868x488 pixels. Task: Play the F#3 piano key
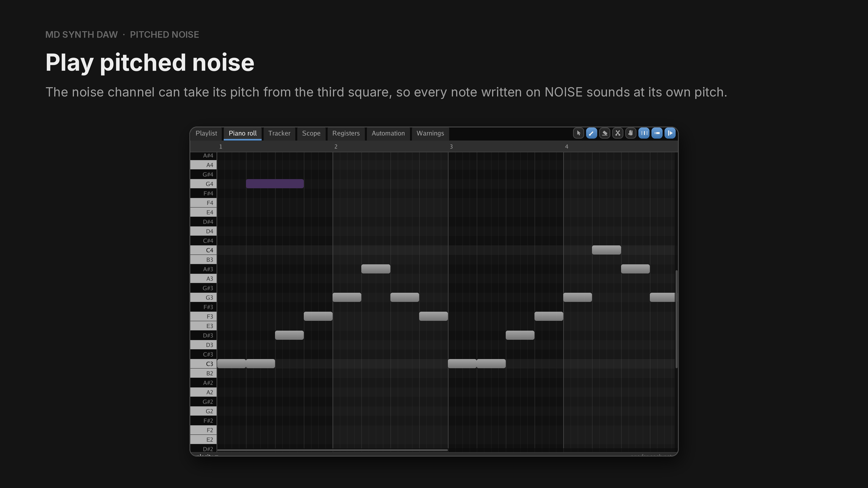(x=203, y=307)
